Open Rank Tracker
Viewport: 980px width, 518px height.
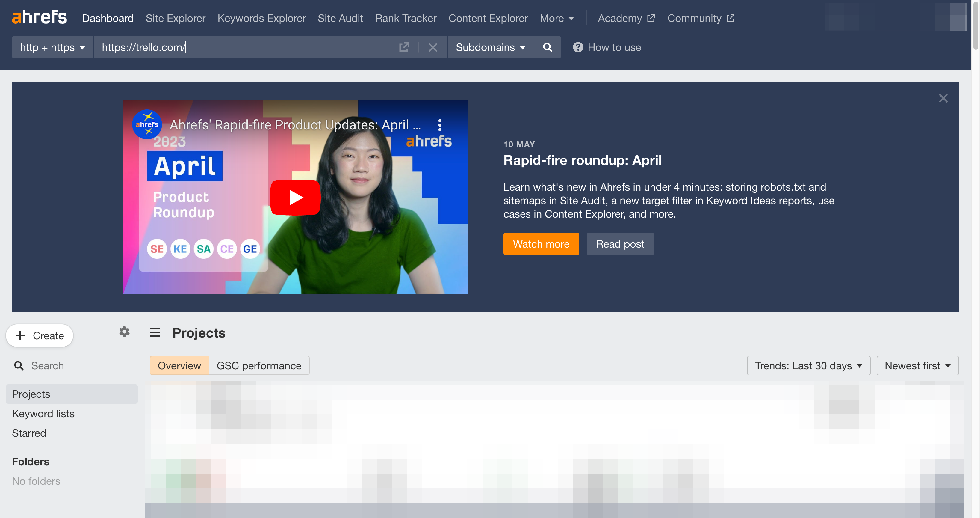coord(406,18)
